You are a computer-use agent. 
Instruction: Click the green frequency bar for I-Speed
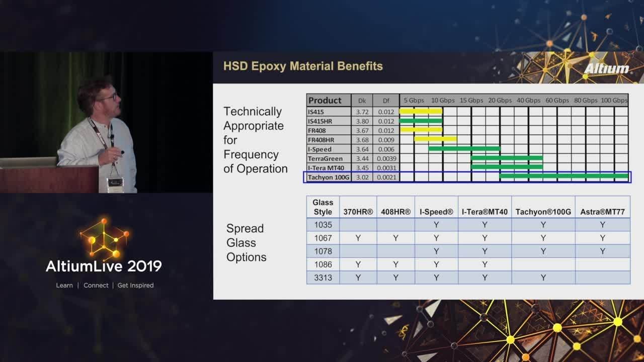click(x=464, y=148)
